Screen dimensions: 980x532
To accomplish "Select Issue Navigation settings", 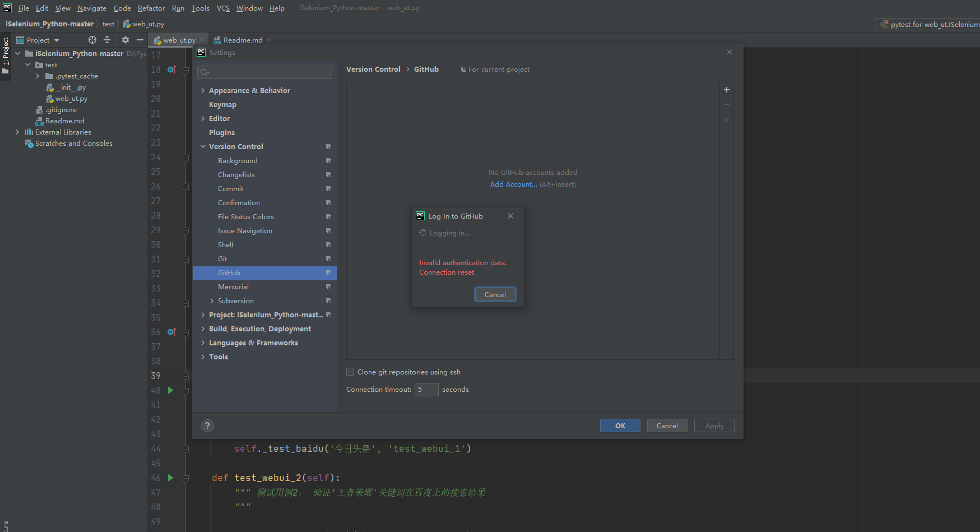I will click(245, 231).
